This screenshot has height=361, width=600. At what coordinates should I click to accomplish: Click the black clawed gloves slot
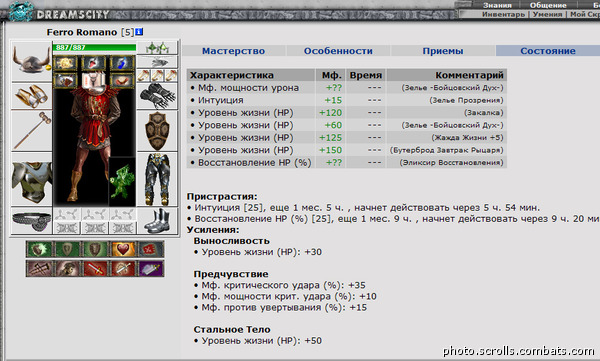click(x=157, y=96)
